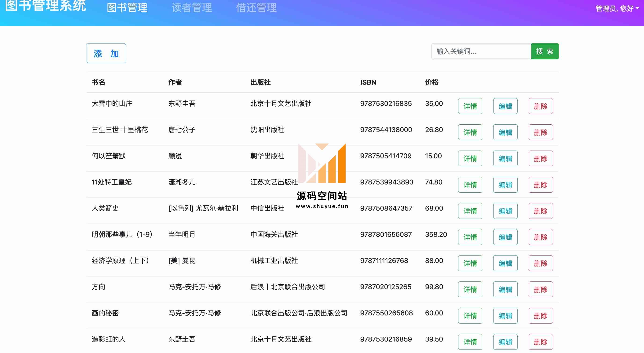View 详情 for 大雪中的山庄
Viewport: 644px width, 353px height.
(x=470, y=106)
